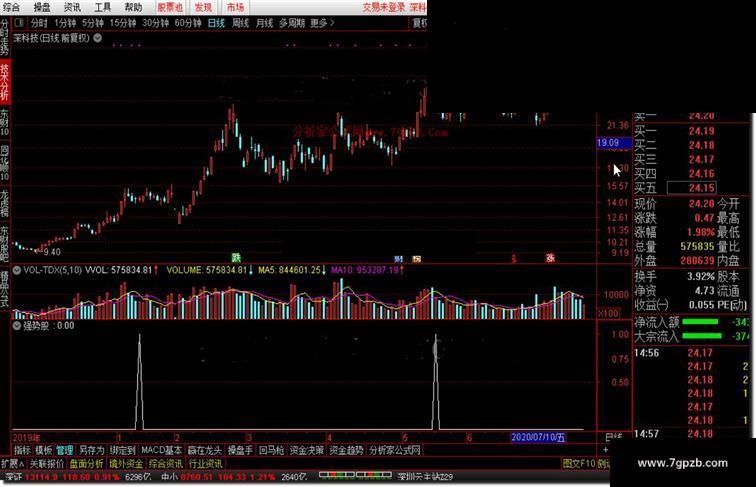The image size is (756, 487).
Task: Apply the 资金趋势 indicator
Action: tap(347, 450)
